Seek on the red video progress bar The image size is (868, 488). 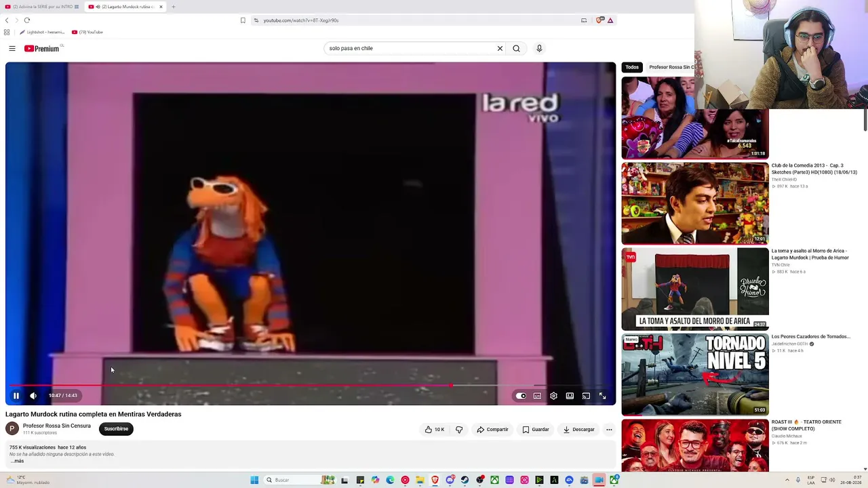pos(311,385)
